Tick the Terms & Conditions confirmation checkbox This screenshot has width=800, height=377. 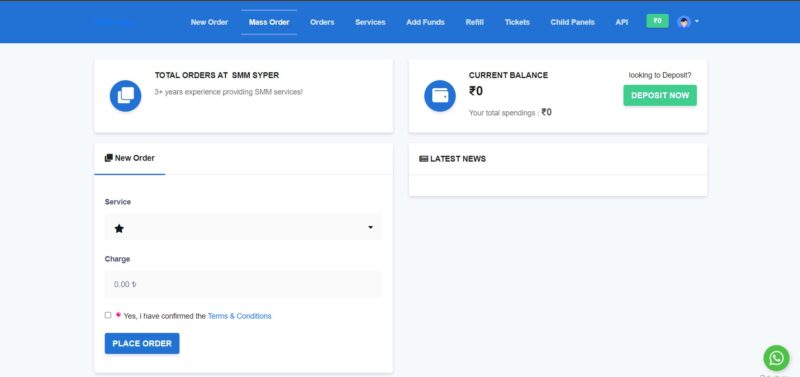coord(108,315)
